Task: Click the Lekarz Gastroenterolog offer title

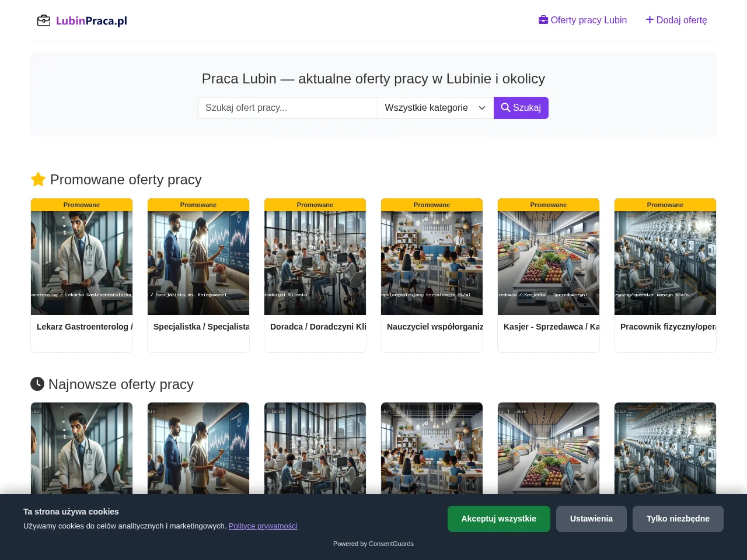Action: 85,327
